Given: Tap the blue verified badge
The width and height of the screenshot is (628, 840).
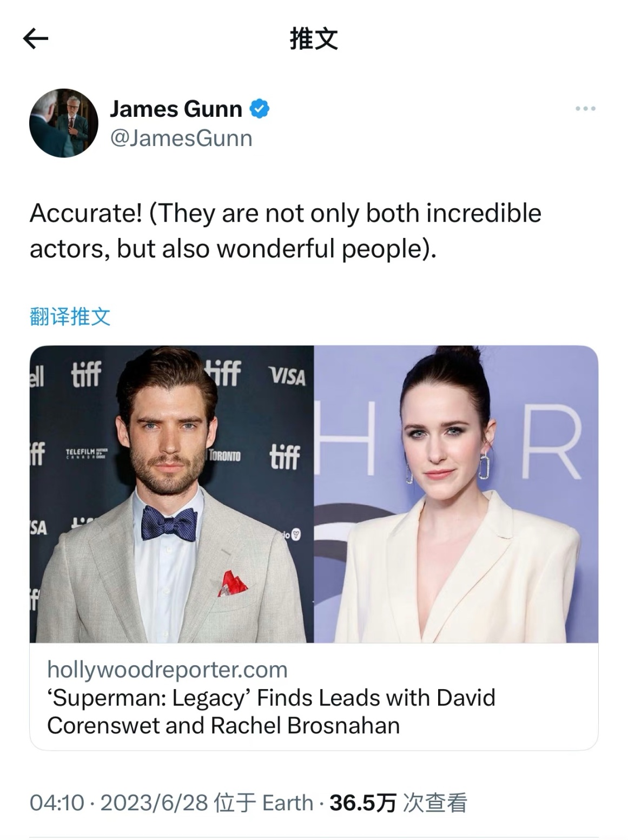Looking at the screenshot, I should (x=260, y=109).
